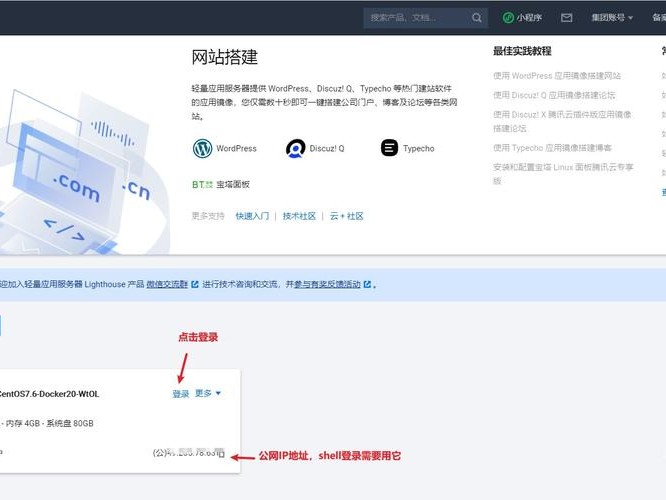Viewport: 666px width, 500px height.
Task: Open tutorial 使用 Discuz! X 腾讯云插件版应用镜像
Action: [x=562, y=121]
